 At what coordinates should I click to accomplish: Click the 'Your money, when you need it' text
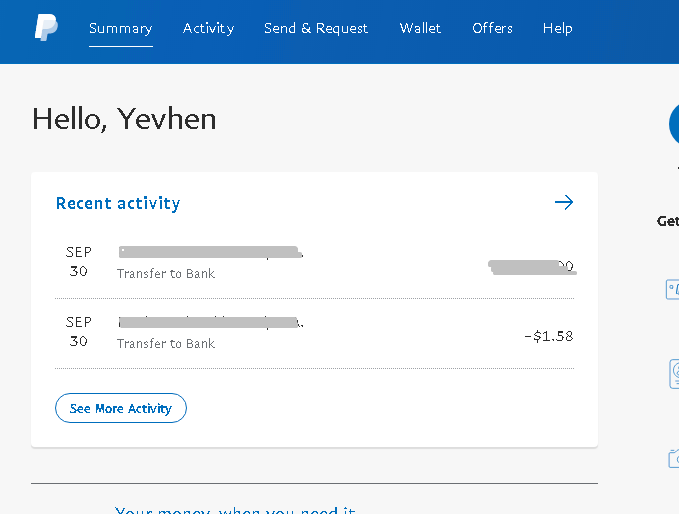[x=235, y=511]
